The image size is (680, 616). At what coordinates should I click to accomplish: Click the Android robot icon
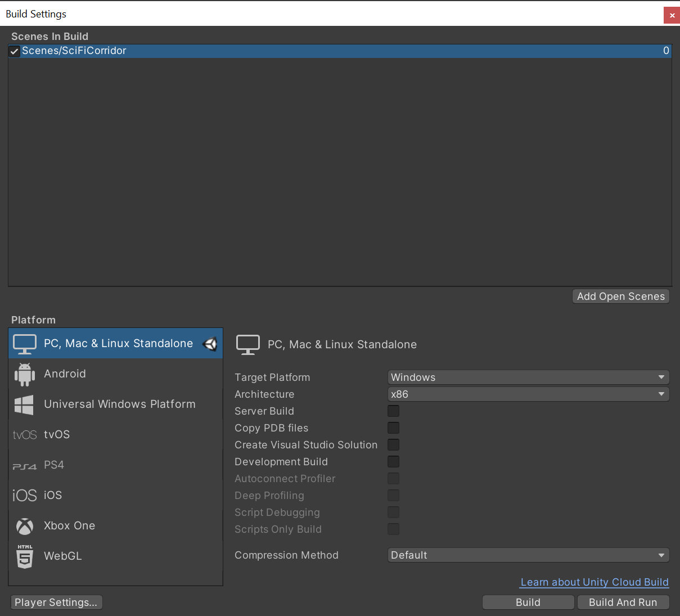pyautogui.click(x=25, y=374)
